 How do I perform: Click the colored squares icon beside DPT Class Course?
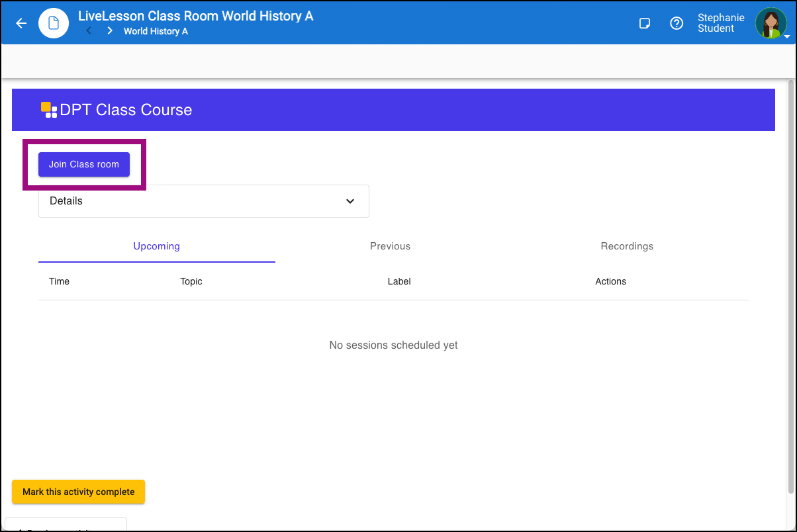(x=48, y=109)
